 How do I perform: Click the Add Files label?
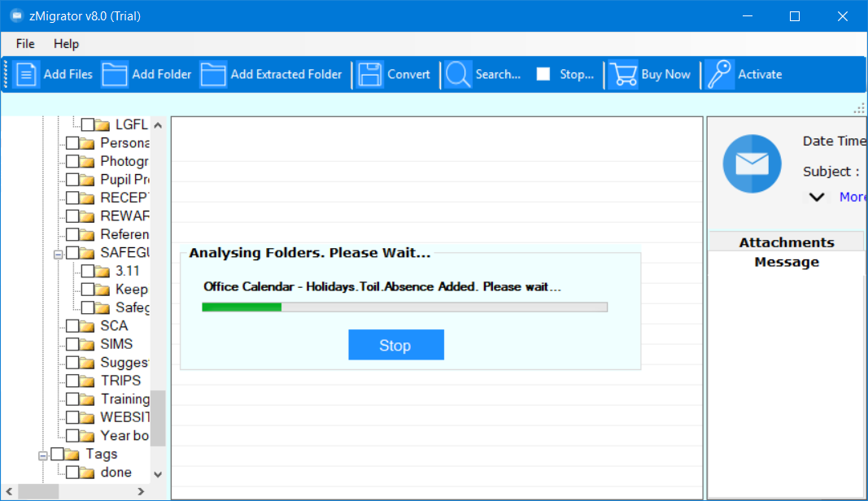point(68,74)
